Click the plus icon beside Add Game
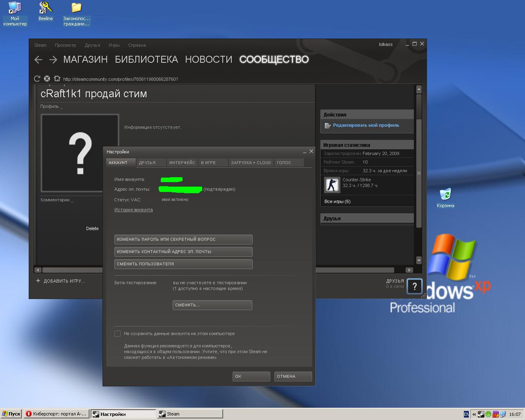This screenshot has width=525, height=420. 38,281
